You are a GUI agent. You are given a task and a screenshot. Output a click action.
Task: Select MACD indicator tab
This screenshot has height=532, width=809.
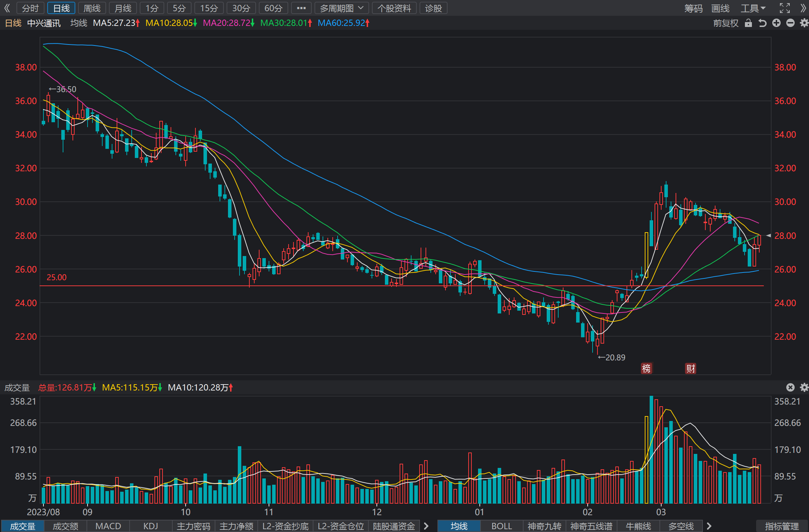pyautogui.click(x=108, y=526)
